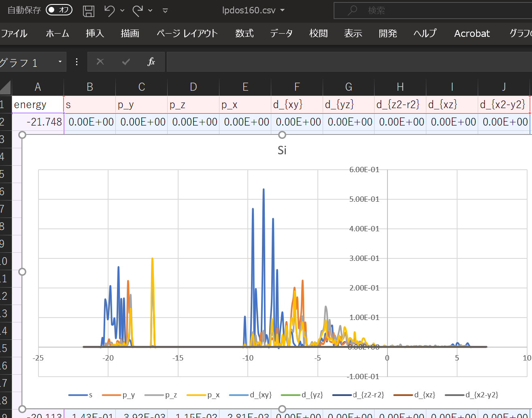Click the 'p_x' legend entry
The width and height of the screenshot is (532, 418).
coord(203,395)
